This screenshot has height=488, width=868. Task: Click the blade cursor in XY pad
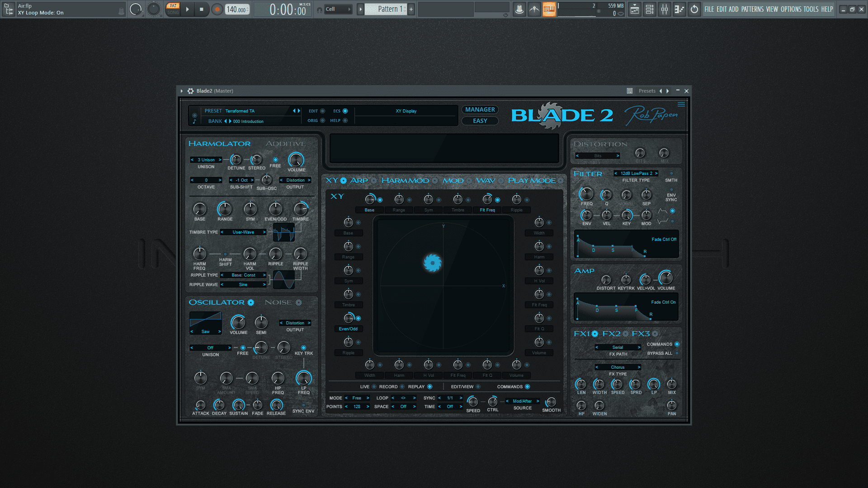pyautogui.click(x=433, y=263)
